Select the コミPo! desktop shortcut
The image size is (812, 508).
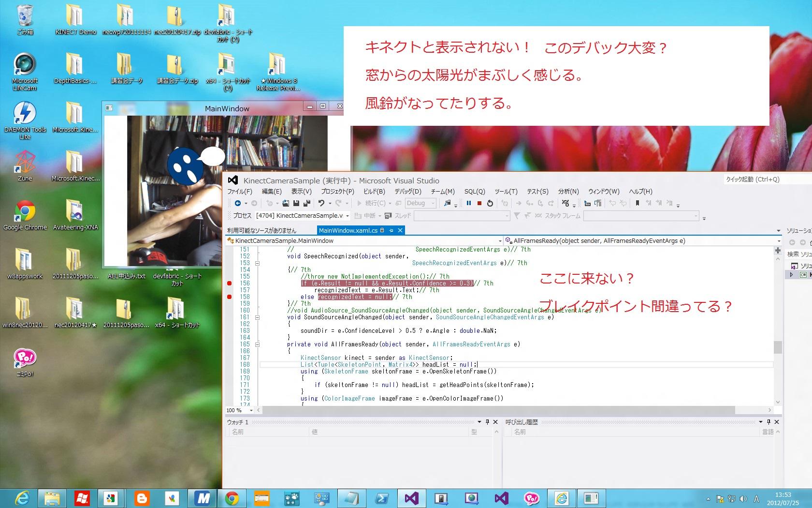click(x=25, y=363)
